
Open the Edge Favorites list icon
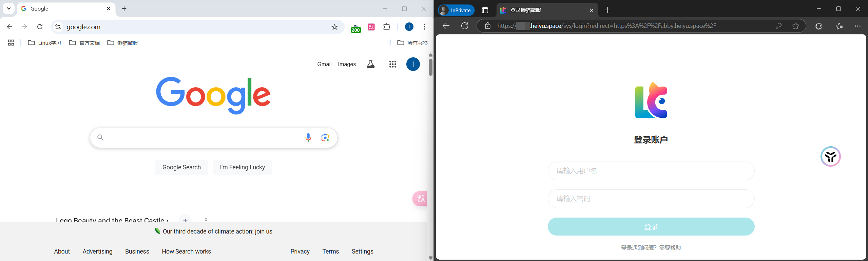[839, 26]
